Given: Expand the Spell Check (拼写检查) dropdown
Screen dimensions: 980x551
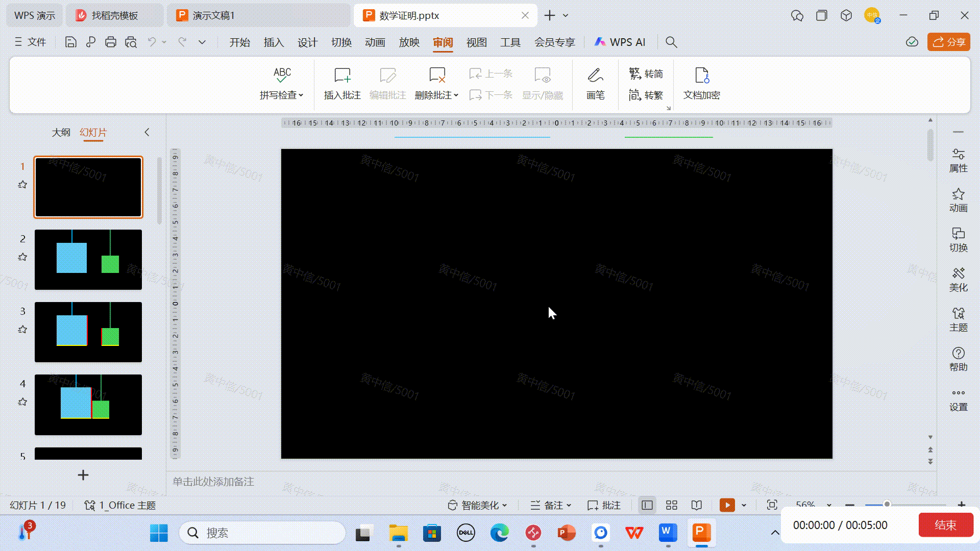Looking at the screenshot, I should [x=301, y=95].
